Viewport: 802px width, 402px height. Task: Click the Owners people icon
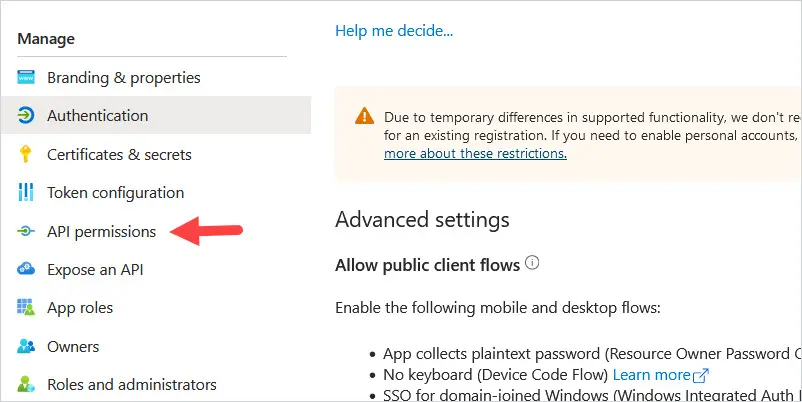click(26, 346)
